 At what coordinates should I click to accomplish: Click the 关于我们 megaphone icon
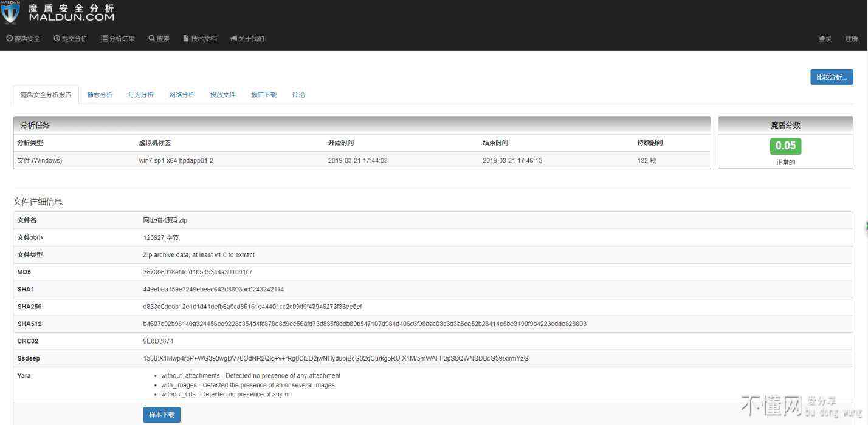coord(233,39)
